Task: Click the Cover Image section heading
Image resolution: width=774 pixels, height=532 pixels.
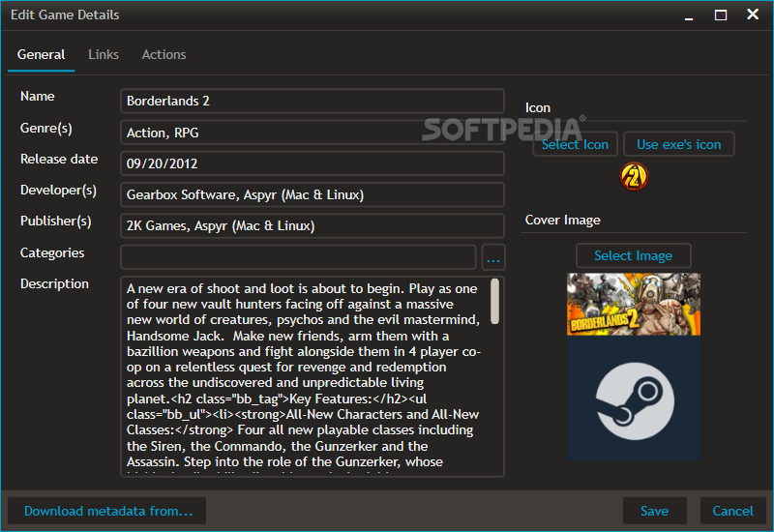Action: click(x=563, y=221)
